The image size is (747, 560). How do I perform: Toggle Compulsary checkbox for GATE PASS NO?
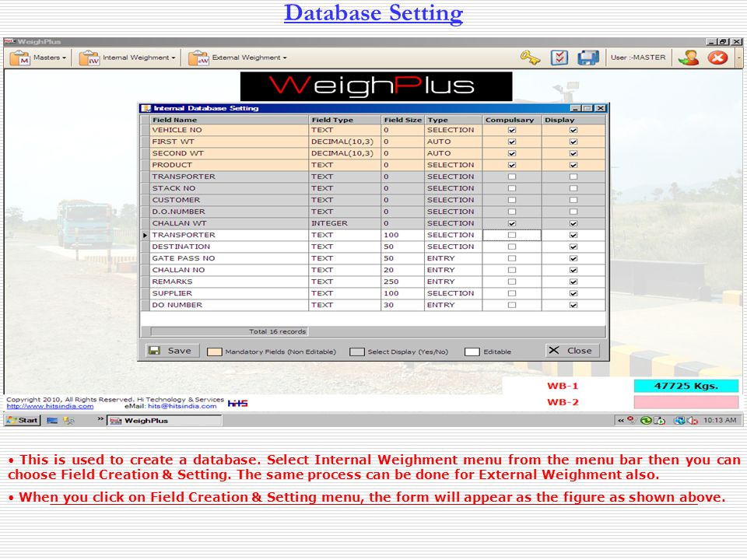click(512, 258)
